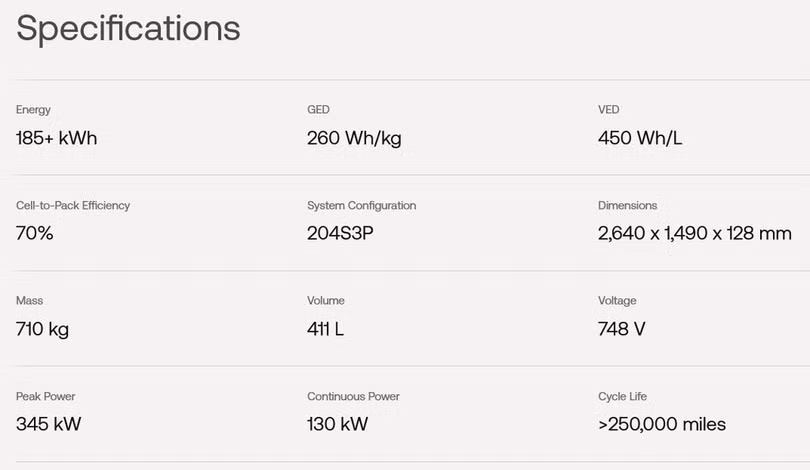
Task: Click the Continuous Power label
Action: click(353, 397)
